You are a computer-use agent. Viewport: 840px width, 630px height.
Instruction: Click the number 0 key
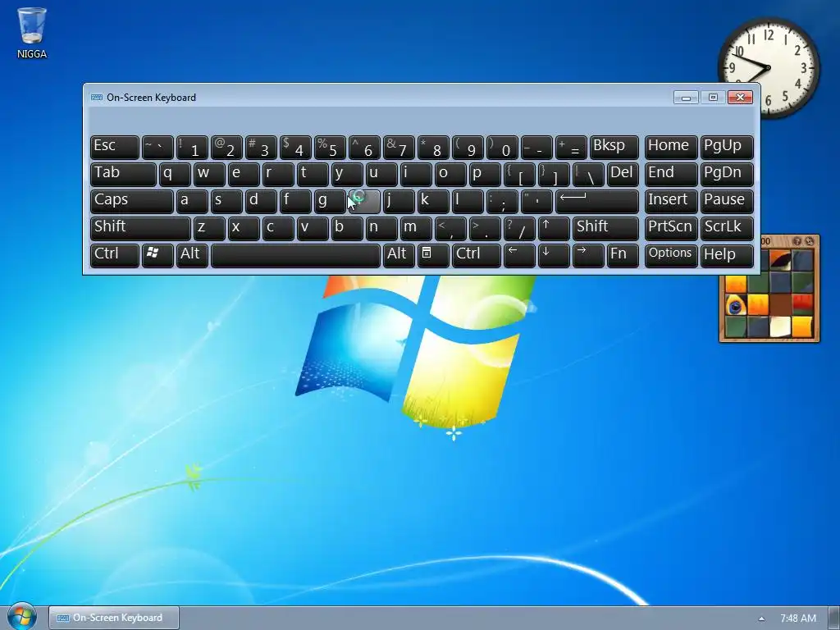502,148
